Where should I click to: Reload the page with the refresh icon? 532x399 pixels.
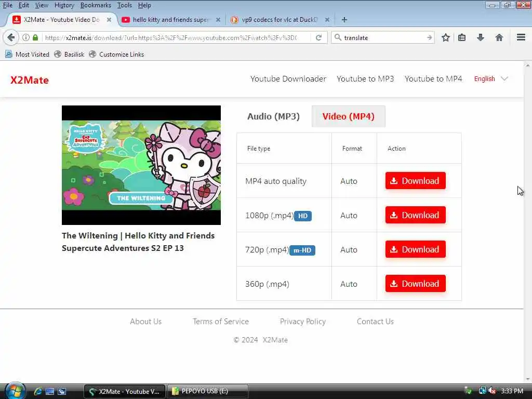pos(318,37)
